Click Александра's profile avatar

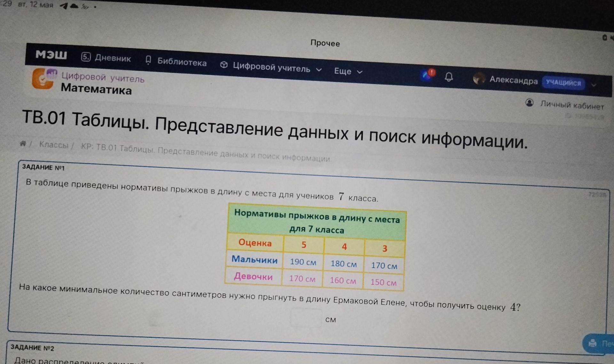click(478, 78)
